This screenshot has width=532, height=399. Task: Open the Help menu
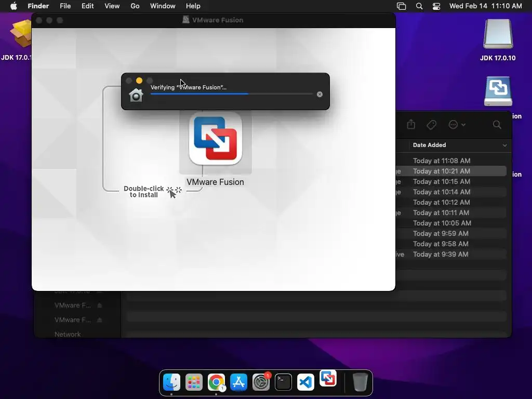click(x=193, y=6)
